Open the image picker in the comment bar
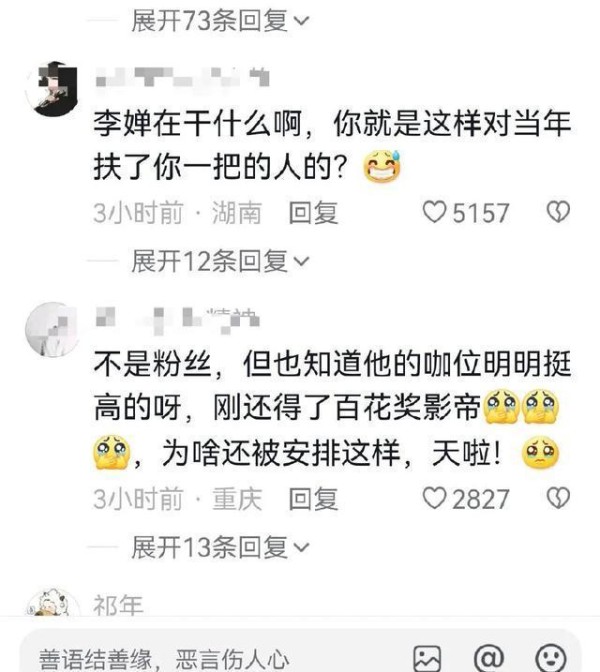The image size is (600, 672). (427, 658)
